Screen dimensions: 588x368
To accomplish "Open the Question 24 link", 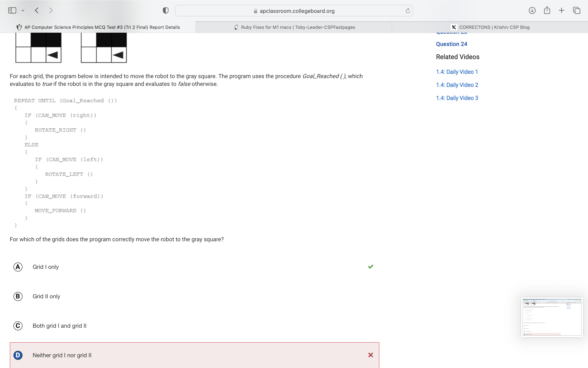I will tap(451, 44).
